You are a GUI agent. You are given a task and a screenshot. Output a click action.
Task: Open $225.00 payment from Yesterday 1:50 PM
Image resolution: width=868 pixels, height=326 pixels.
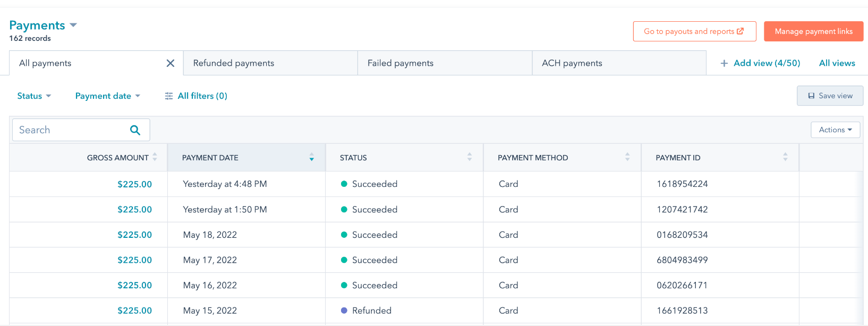pyautogui.click(x=134, y=210)
